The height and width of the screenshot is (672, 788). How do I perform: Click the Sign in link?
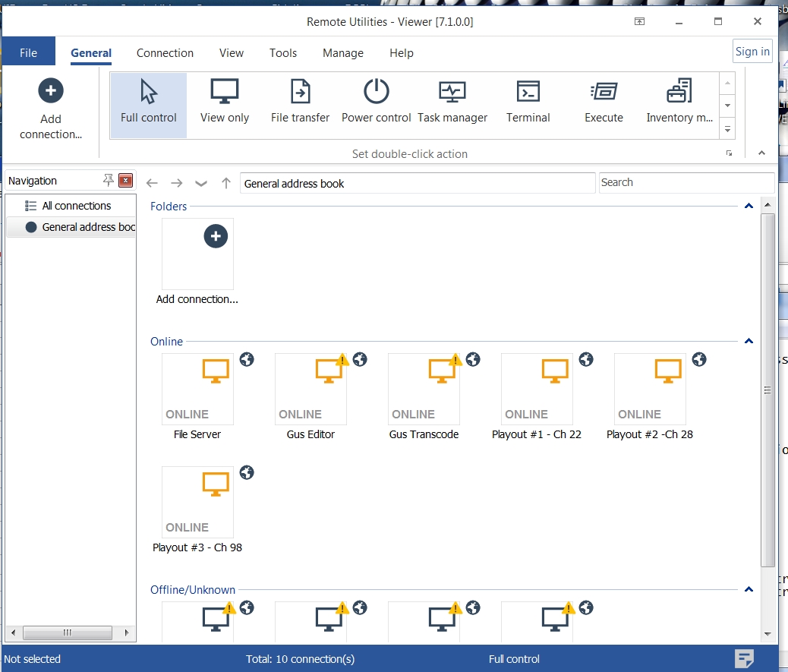coord(752,52)
